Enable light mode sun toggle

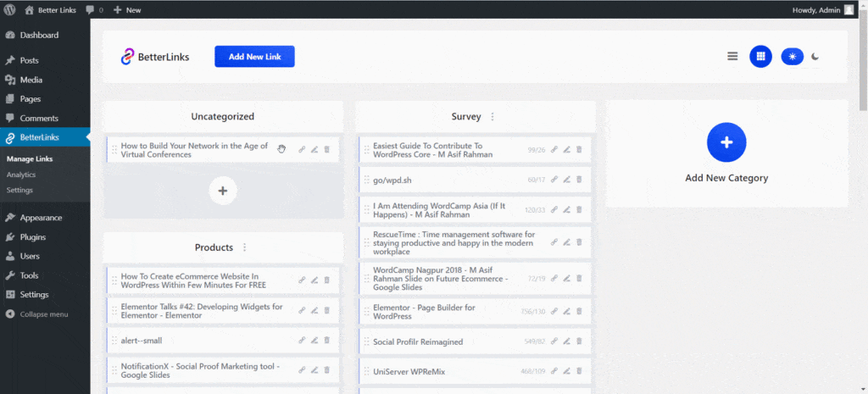pyautogui.click(x=793, y=57)
